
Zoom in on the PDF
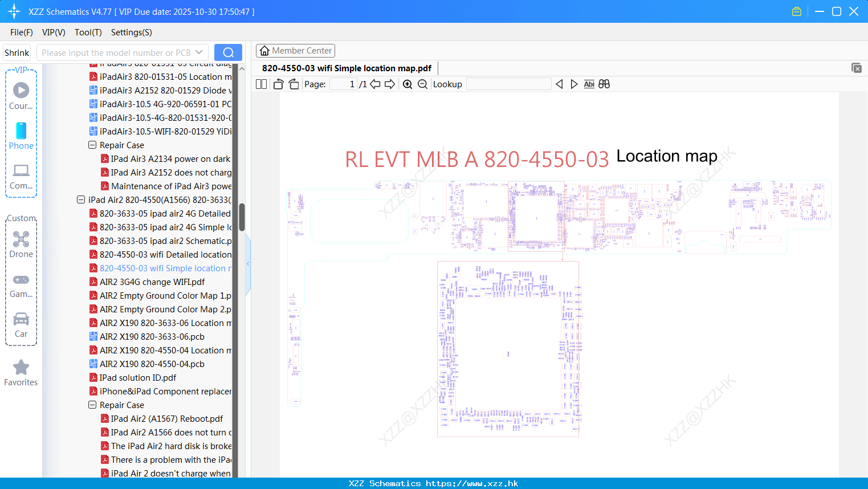pos(407,84)
